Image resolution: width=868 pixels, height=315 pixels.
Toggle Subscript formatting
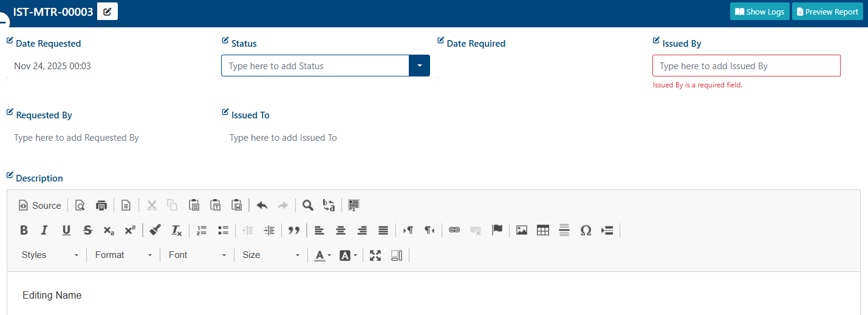pyautogui.click(x=109, y=231)
